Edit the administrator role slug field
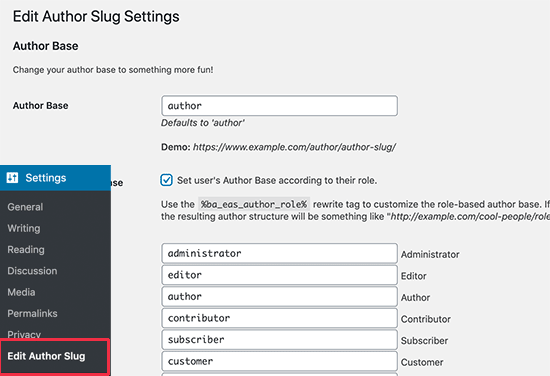 [280, 253]
